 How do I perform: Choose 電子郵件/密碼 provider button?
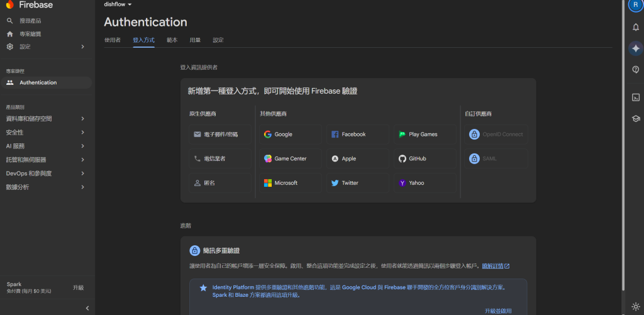click(220, 135)
